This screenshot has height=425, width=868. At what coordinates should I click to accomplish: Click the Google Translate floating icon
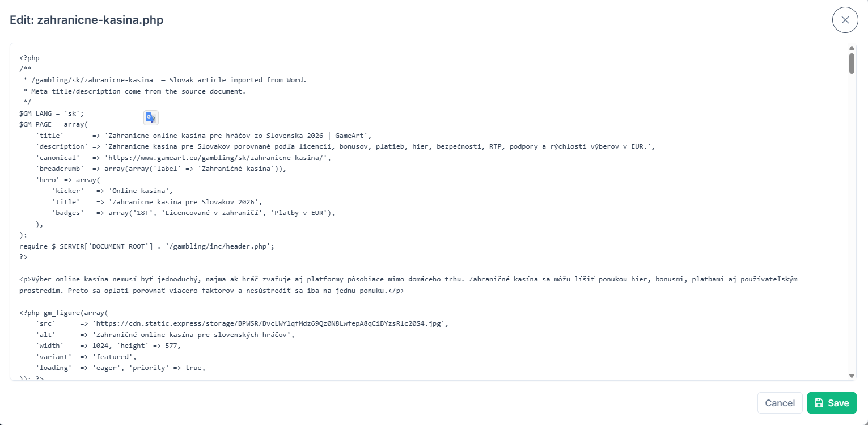[x=151, y=117]
